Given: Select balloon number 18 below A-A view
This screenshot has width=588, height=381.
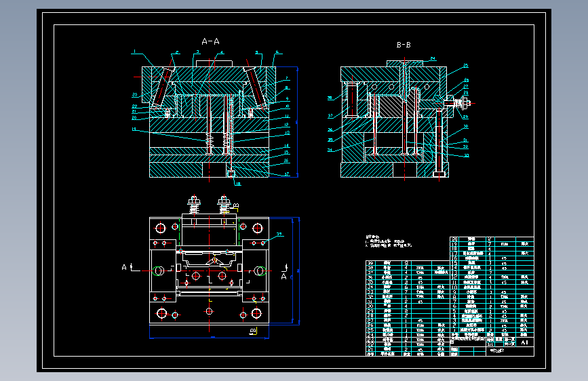Looking at the screenshot, I should coord(238,184).
